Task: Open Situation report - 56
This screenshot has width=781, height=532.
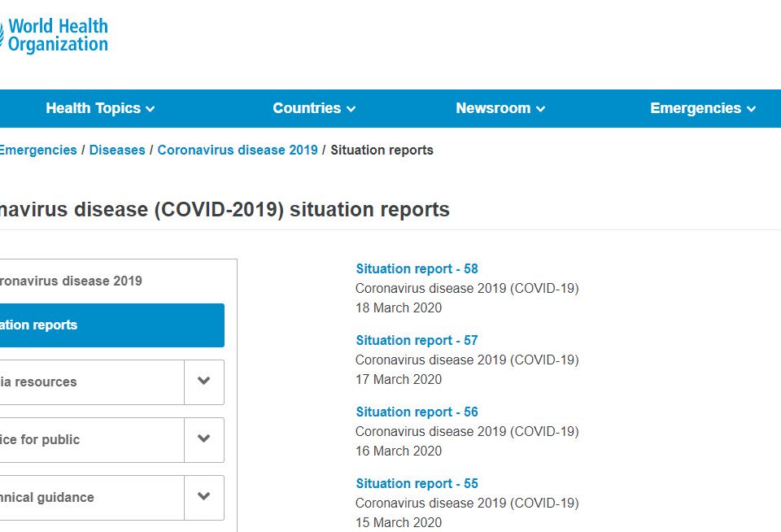Action: coord(417,412)
